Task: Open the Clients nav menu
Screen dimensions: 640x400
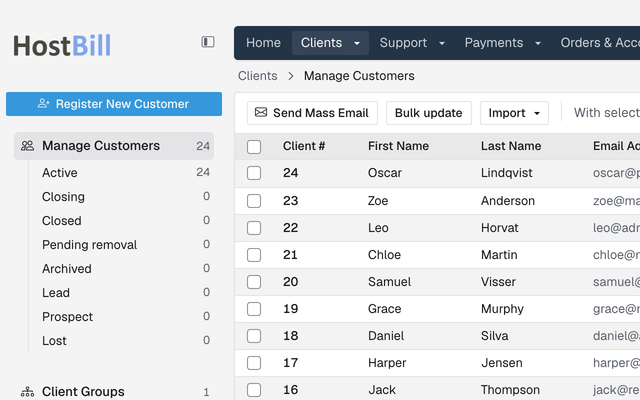Action: pyautogui.click(x=330, y=43)
